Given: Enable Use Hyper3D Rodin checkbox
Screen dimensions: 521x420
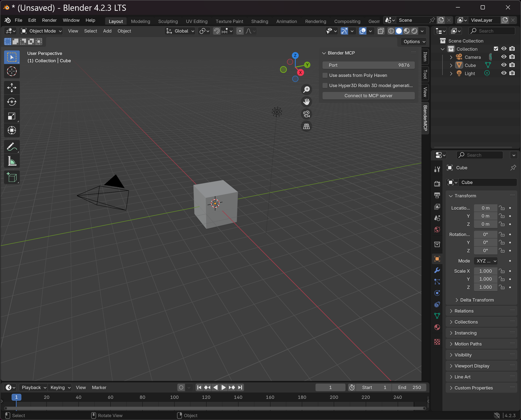Looking at the screenshot, I should pos(325,85).
